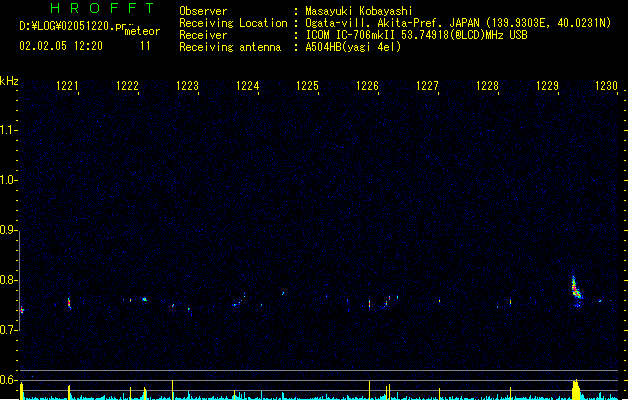
Task: Click time axis marker 1225
Action: (307, 86)
